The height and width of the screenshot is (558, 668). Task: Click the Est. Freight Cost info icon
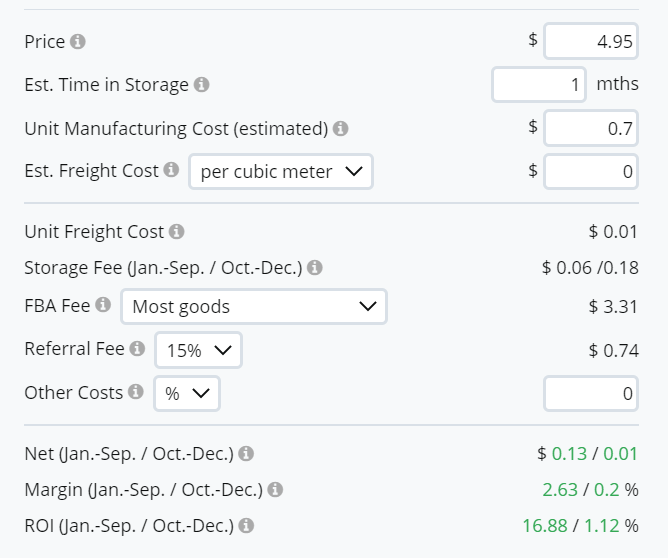coord(171,171)
